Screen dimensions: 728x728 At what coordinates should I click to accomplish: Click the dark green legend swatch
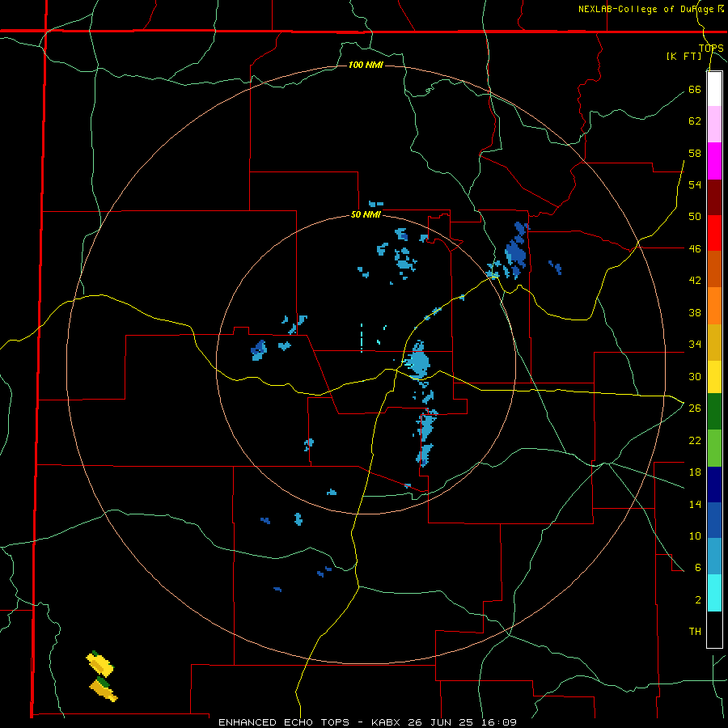pyautogui.click(x=714, y=412)
